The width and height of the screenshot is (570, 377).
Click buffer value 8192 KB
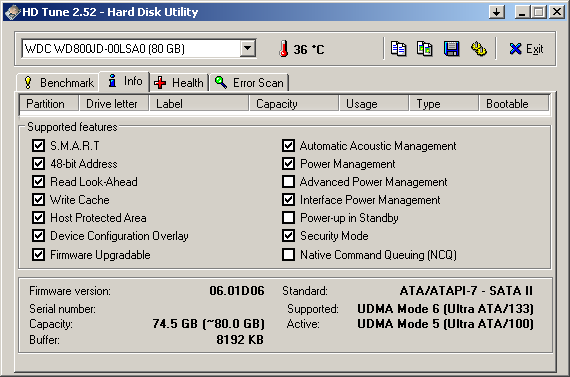pos(240,340)
